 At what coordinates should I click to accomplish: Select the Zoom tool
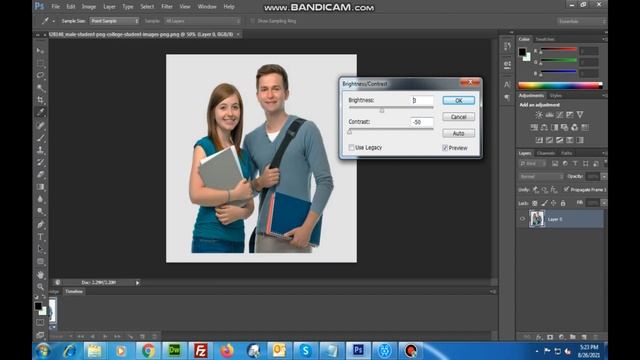click(40, 287)
